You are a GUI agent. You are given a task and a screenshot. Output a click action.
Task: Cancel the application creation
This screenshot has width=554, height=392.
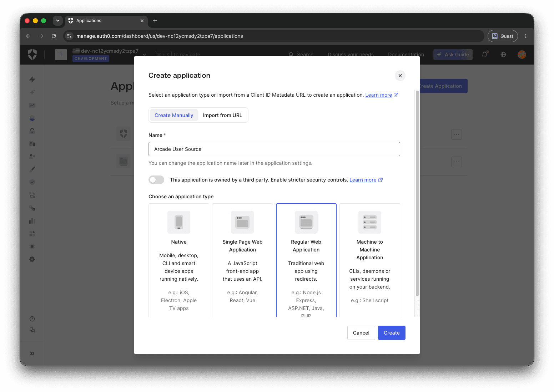point(361,333)
